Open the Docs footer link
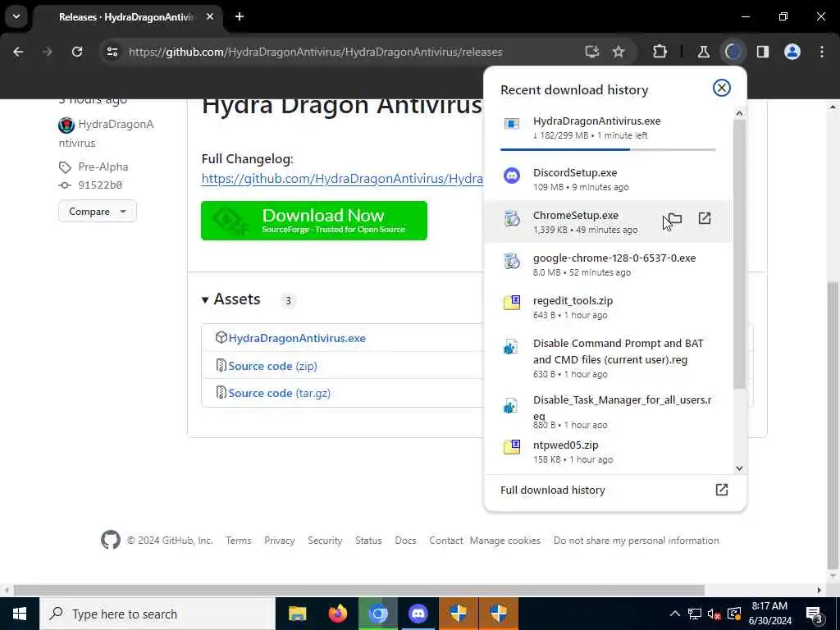This screenshot has width=840, height=630. 405,541
